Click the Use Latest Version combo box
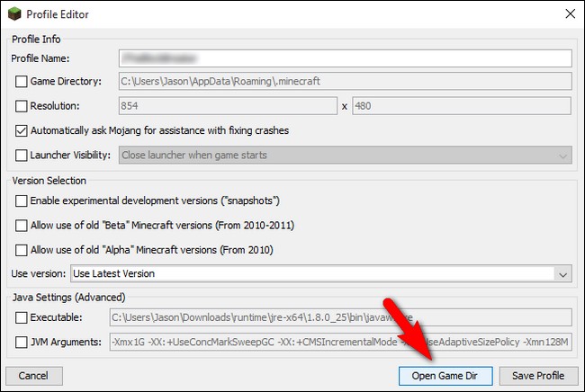 click(x=321, y=274)
